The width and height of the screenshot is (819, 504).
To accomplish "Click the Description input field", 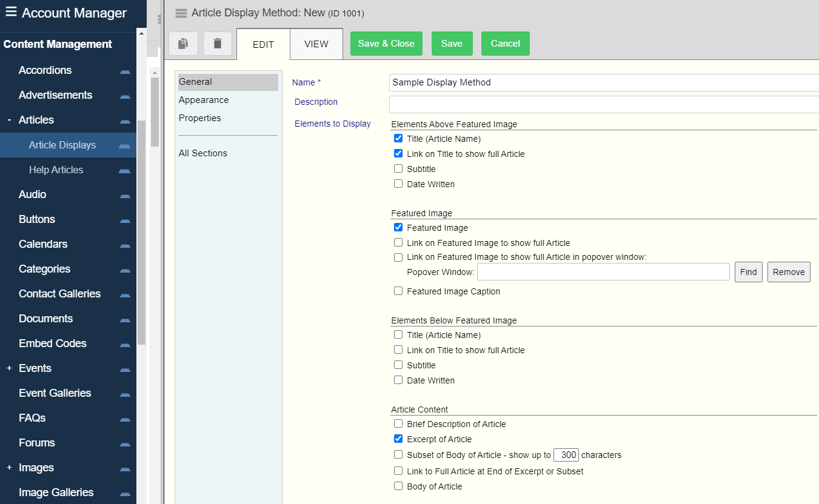I will (604, 104).
